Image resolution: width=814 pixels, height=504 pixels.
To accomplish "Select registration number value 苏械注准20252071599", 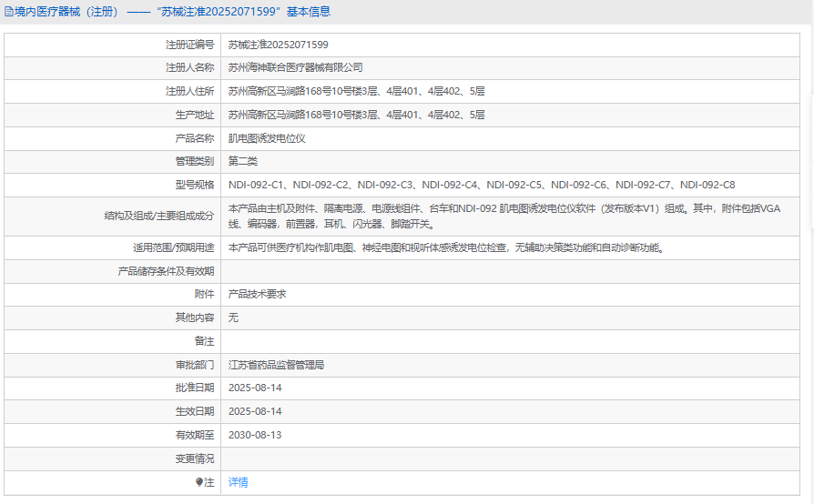I will [279, 45].
